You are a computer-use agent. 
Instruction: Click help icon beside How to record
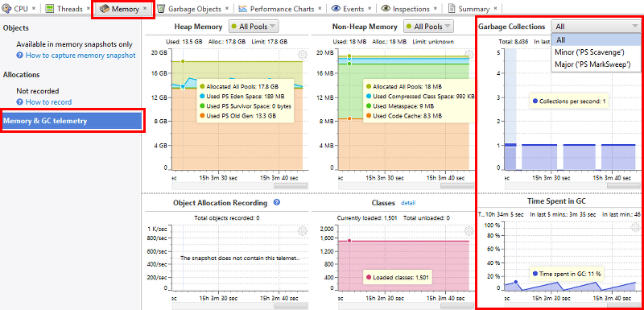[x=19, y=101]
